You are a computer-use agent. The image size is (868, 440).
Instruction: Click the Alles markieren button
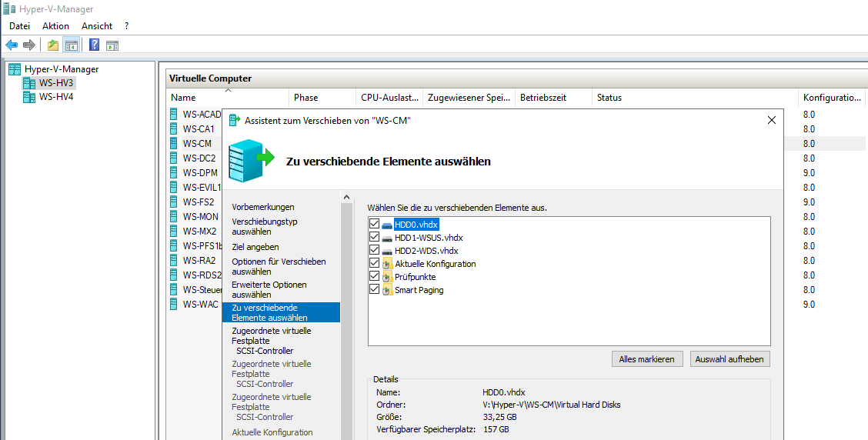646,359
